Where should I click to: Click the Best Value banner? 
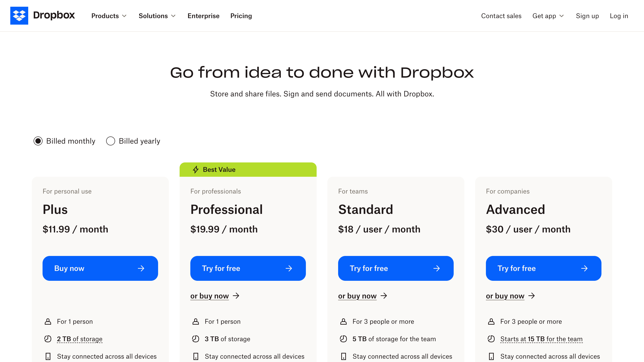tap(248, 170)
